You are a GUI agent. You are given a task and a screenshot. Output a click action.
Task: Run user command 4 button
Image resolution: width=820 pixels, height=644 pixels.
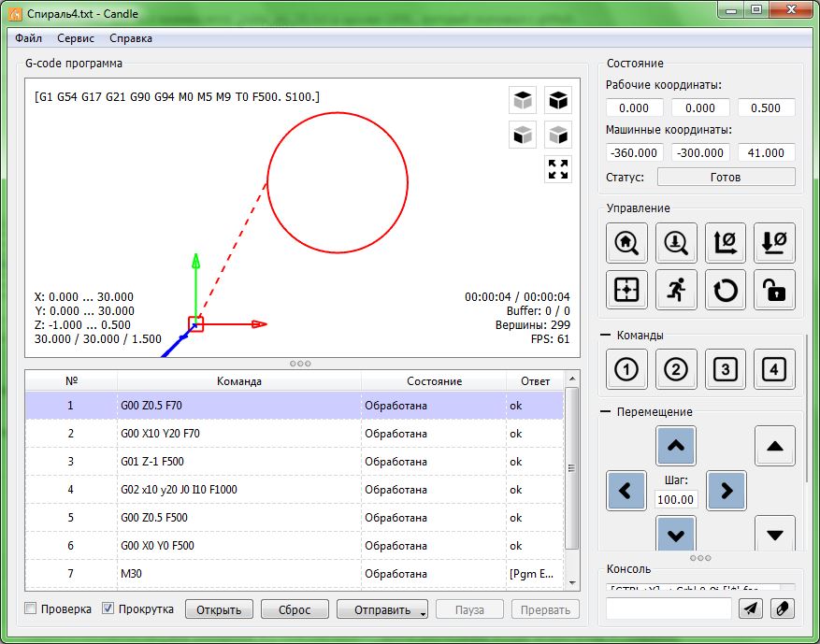point(774,369)
